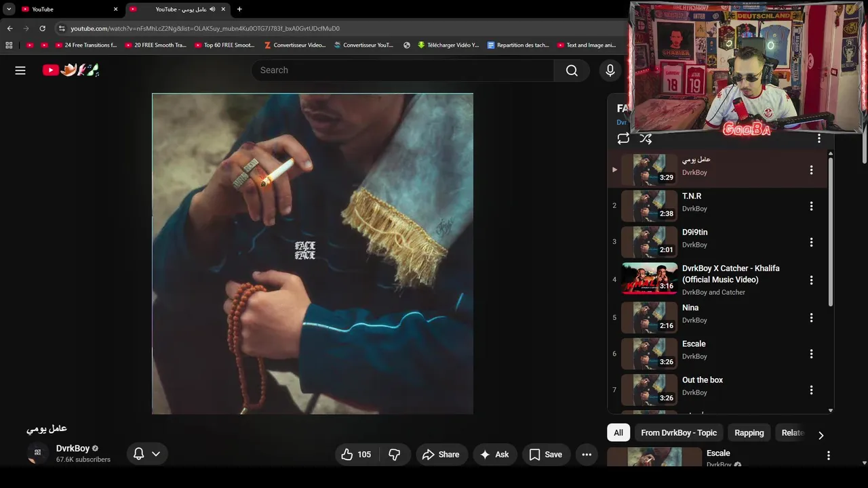Toggle notification bell for DvrkBoy
The image size is (868, 488).
pos(138,454)
